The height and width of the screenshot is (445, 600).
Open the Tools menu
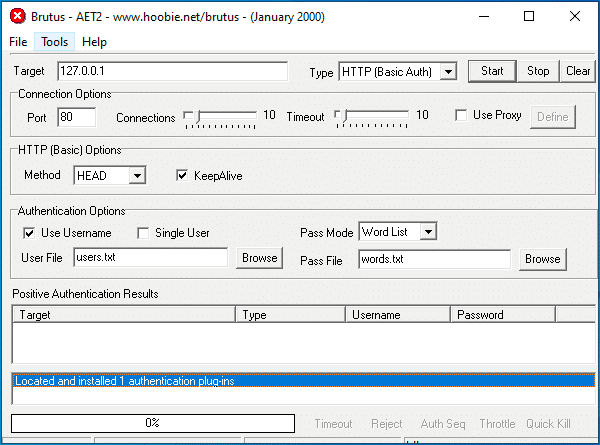pos(54,42)
